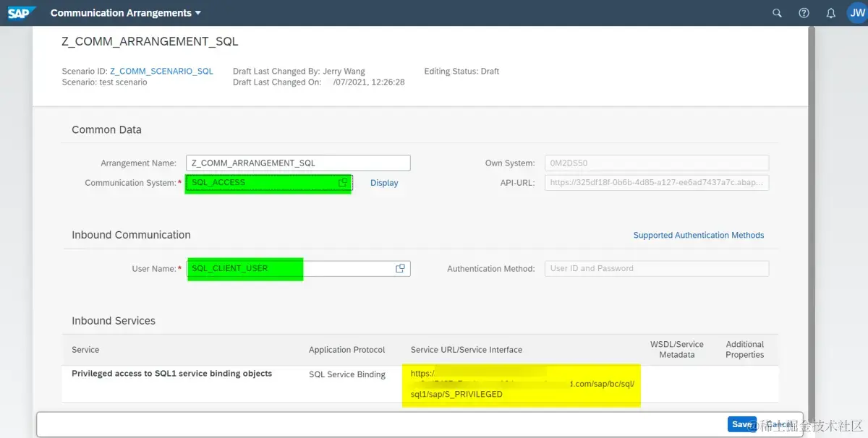Image resolution: width=868 pixels, height=438 pixels.
Task: Click the Additional Properties column header
Action: [x=745, y=349]
